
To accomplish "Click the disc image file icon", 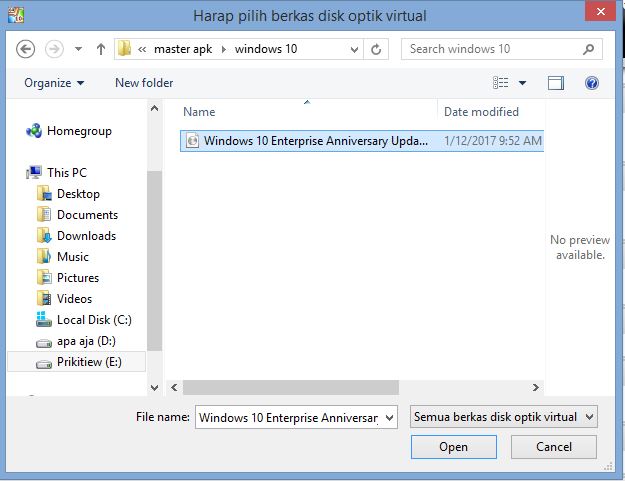I will click(x=193, y=141).
